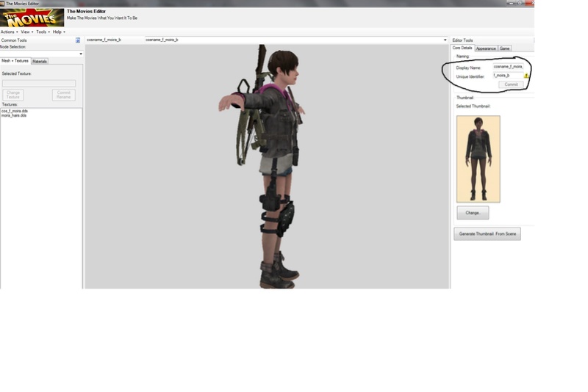Click the app icon in the title bar
Viewport: 588px width, 392px height.
click(2, 4)
